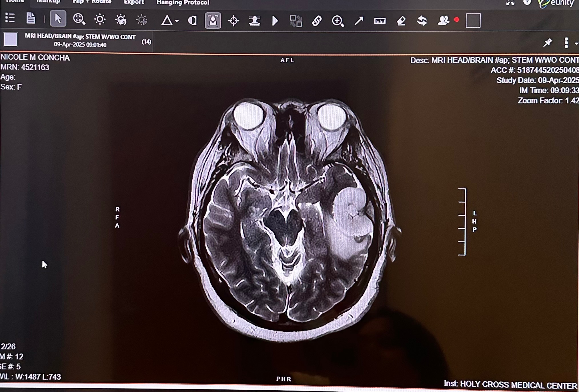The width and height of the screenshot is (579, 392).
Task: Select the zoom magnifier with arrows tool
Action: point(79,19)
